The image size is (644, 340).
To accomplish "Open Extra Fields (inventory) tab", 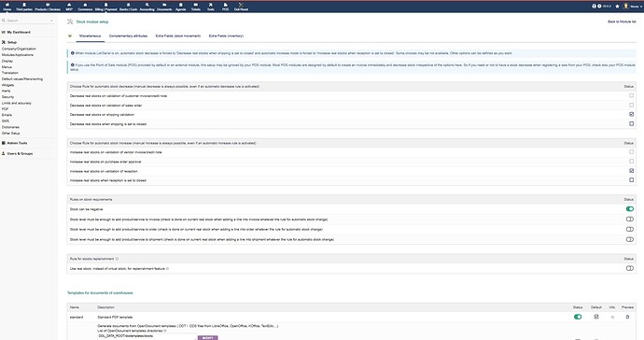I will pos(226,36).
